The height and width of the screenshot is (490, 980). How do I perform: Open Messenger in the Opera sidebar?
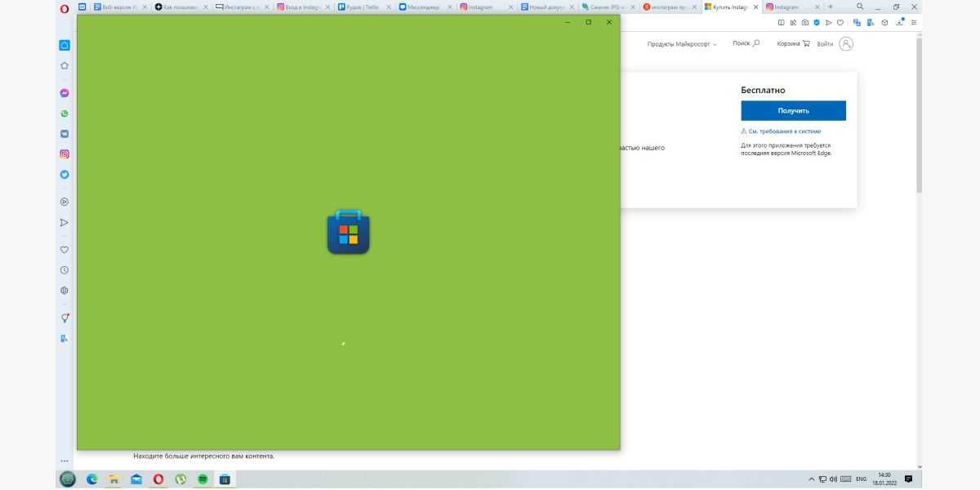point(65,93)
